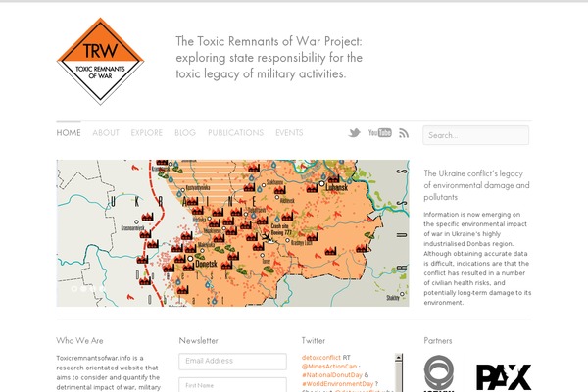Open the RSS feed icon
588x392 pixels.
click(404, 133)
